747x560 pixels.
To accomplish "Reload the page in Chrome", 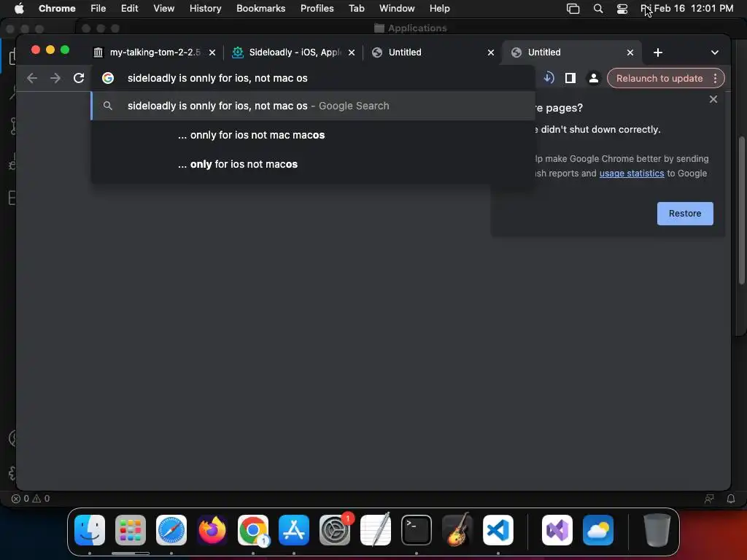I will (79, 78).
